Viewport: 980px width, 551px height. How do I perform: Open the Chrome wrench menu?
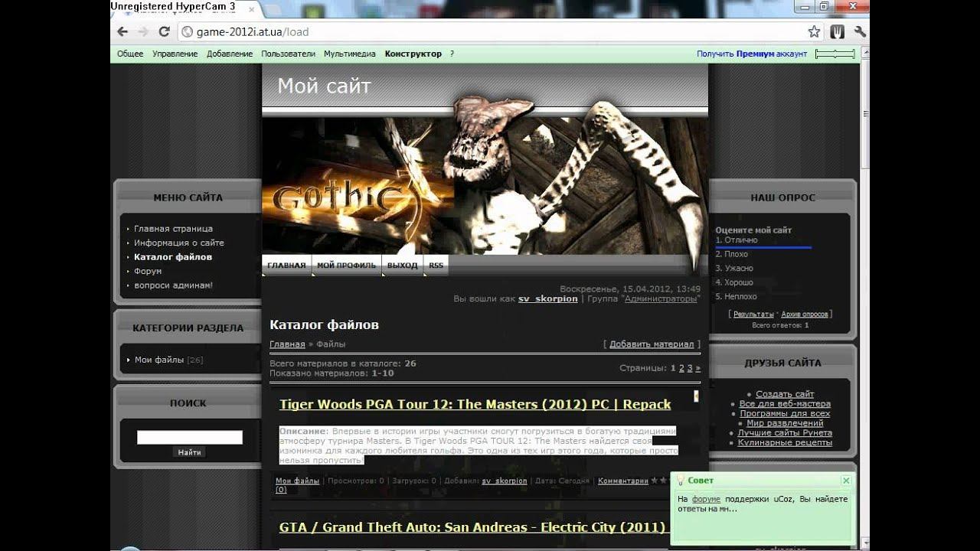(859, 32)
